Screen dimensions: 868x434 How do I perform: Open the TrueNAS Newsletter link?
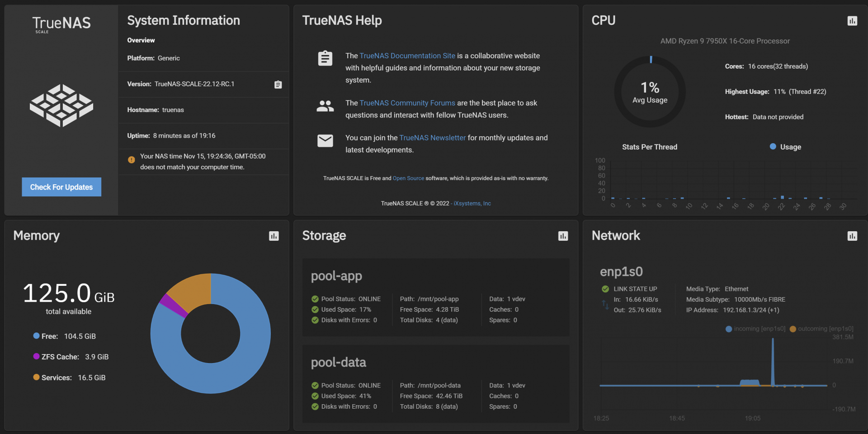coord(433,138)
